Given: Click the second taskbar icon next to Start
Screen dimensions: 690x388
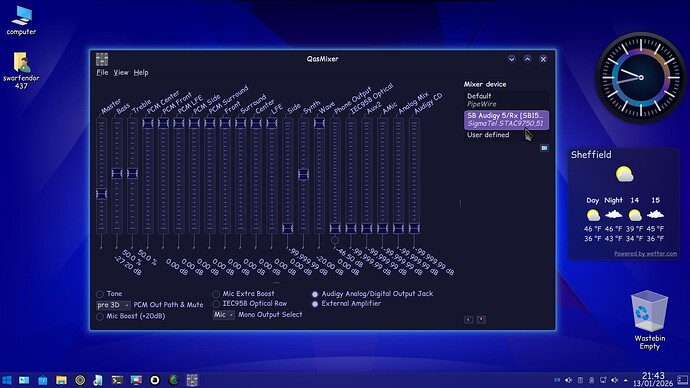Looking at the screenshot, I should pos(24,380).
